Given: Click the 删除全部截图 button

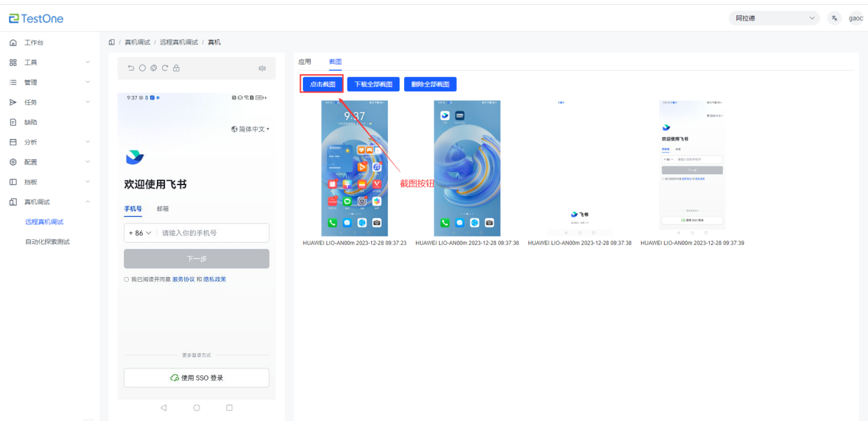Looking at the screenshot, I should point(430,84).
